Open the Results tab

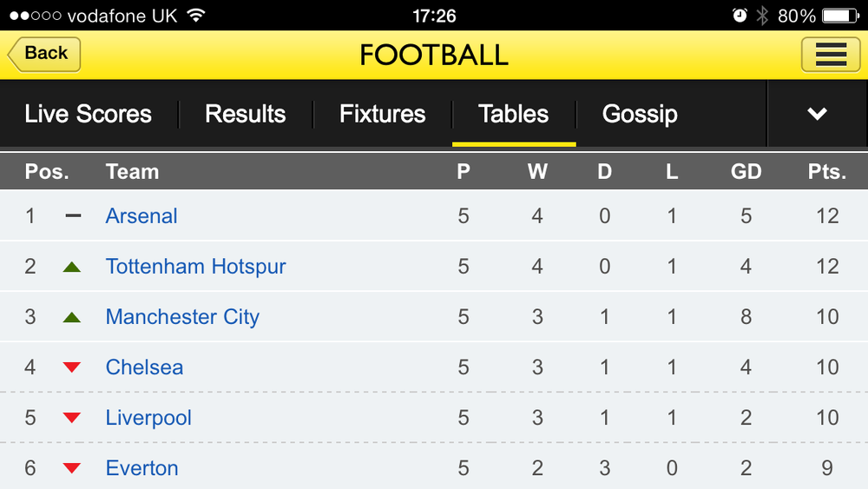(x=245, y=114)
